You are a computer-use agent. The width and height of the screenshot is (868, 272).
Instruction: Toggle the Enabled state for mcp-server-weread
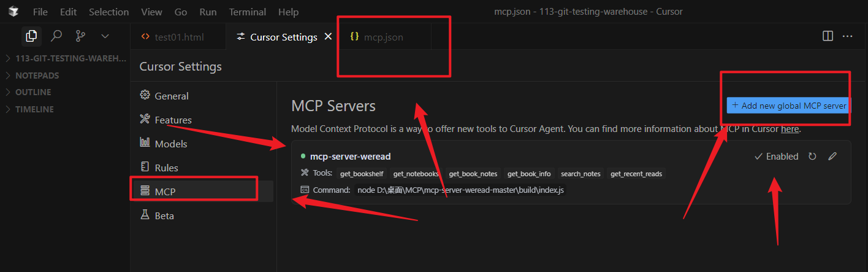point(776,157)
